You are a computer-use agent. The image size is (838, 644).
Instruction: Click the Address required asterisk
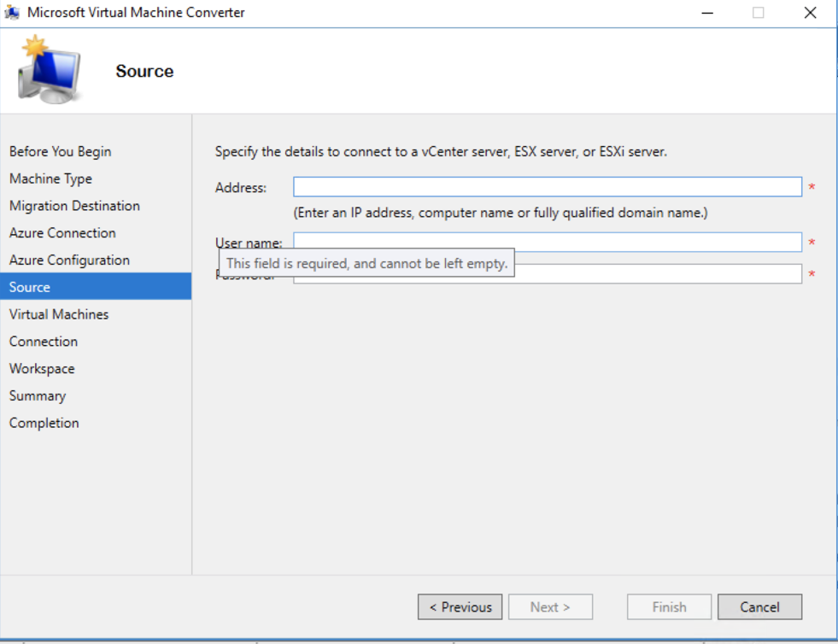[812, 187]
